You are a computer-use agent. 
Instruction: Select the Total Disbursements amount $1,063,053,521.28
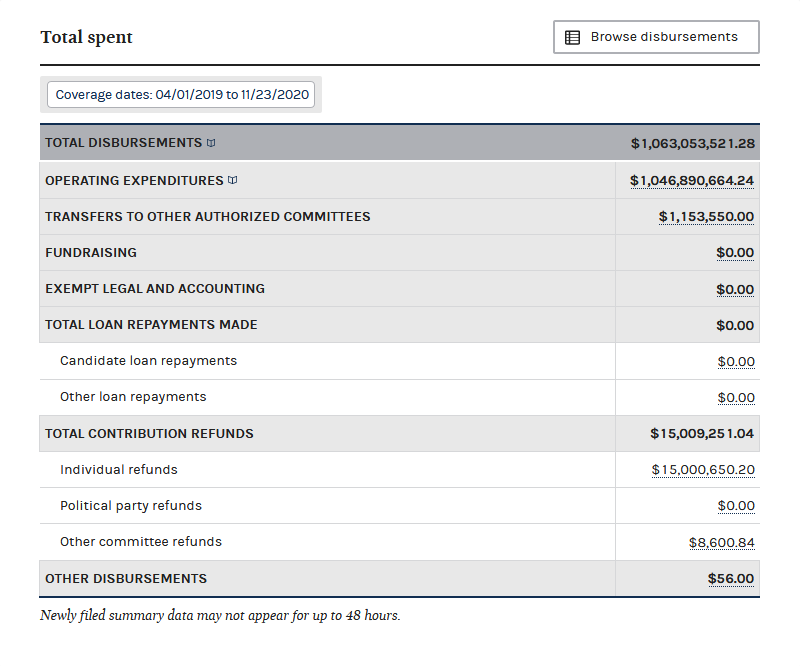[693, 143]
